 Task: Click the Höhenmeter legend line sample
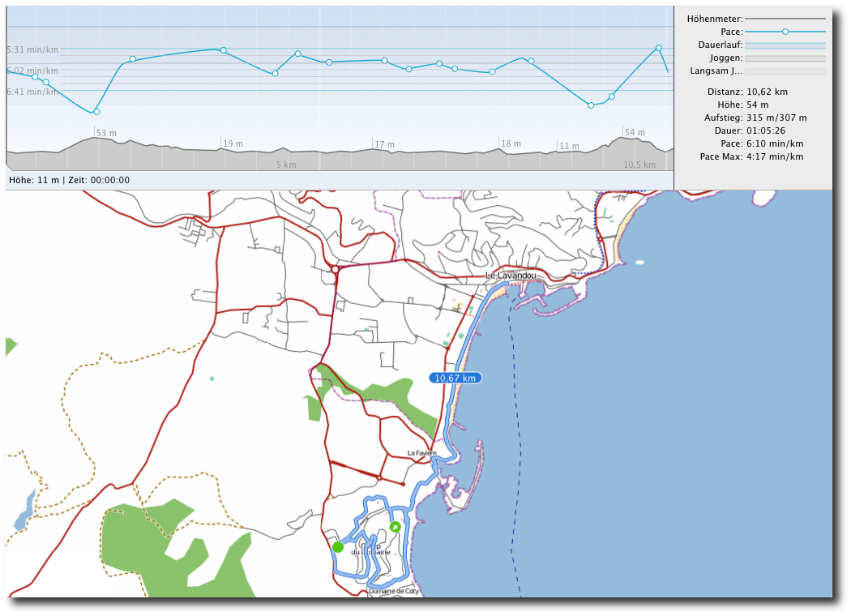(785, 19)
